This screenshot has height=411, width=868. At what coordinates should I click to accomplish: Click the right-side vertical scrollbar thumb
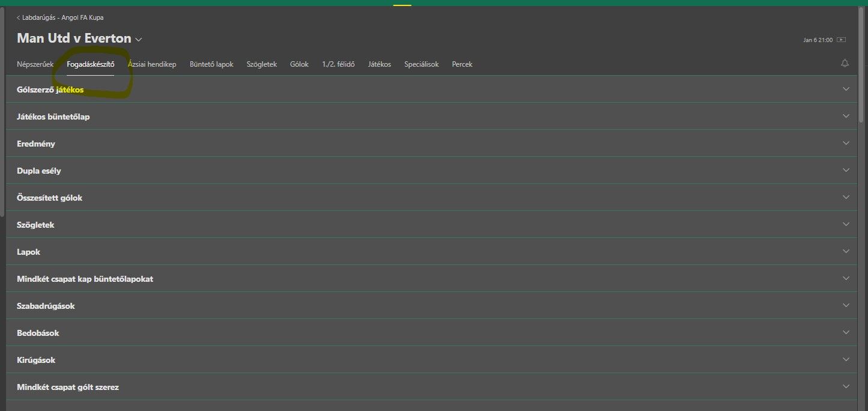click(862, 66)
